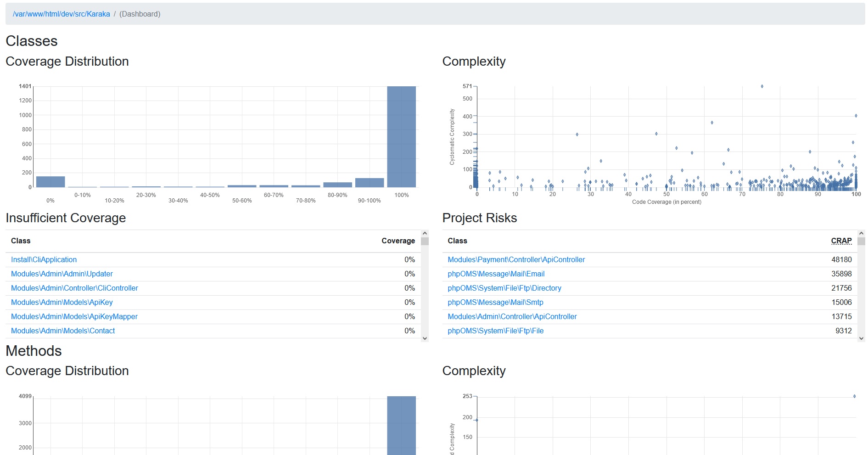Click the 0% bar in Classes coverage chart
Viewport: 868px width, 455px height.
click(x=50, y=182)
